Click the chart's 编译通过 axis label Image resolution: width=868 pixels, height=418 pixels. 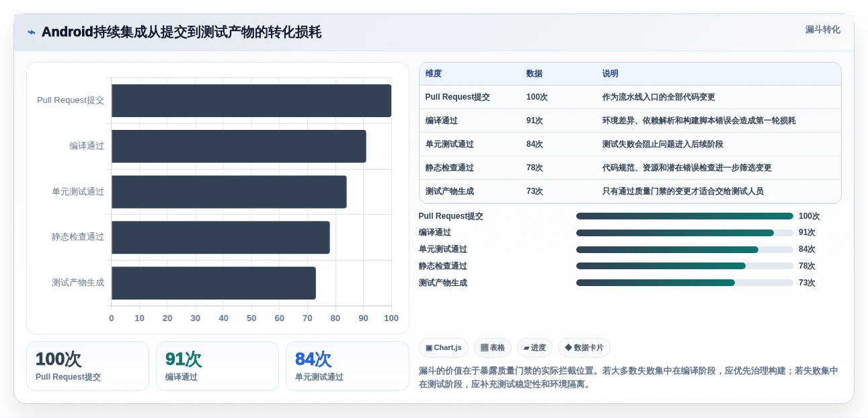click(x=87, y=146)
